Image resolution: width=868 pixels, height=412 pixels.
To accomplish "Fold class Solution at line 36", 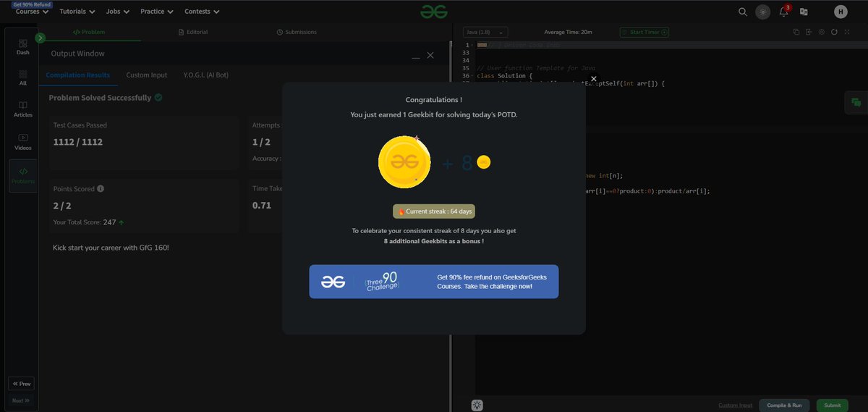I will pos(474,76).
